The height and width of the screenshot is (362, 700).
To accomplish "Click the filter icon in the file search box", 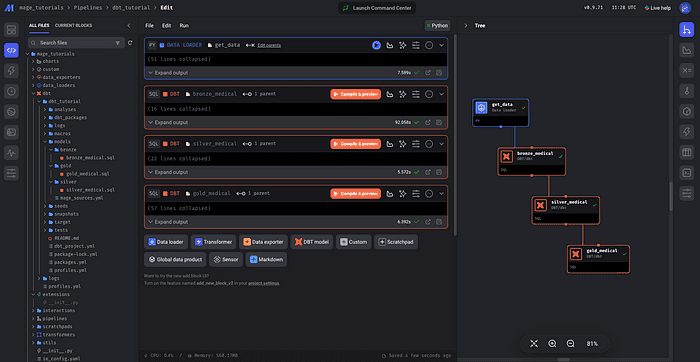I will [x=118, y=43].
